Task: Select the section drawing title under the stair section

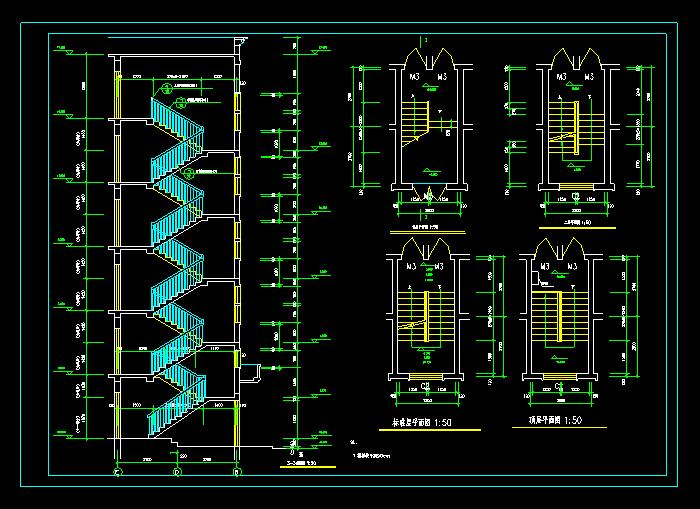Action: [300, 464]
